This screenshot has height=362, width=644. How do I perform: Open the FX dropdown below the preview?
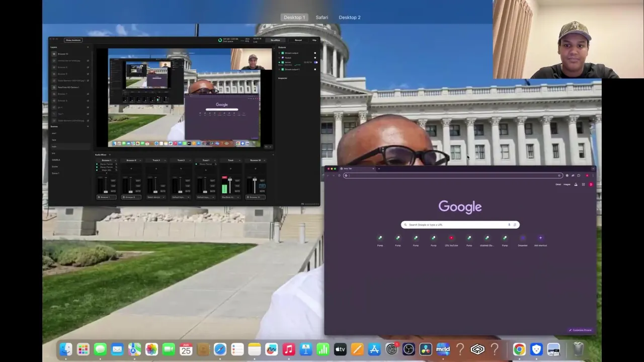(268, 147)
